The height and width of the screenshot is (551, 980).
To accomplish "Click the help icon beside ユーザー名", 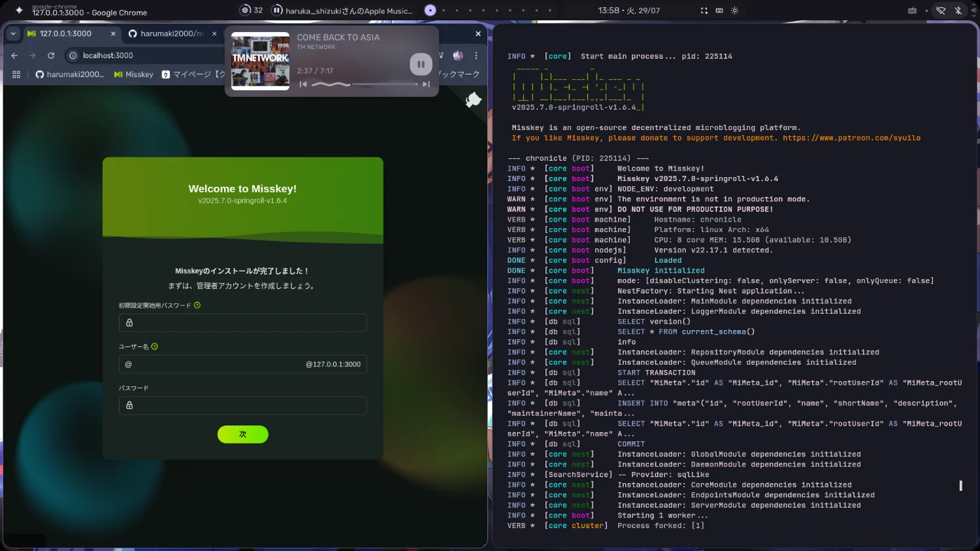I will coord(155,346).
